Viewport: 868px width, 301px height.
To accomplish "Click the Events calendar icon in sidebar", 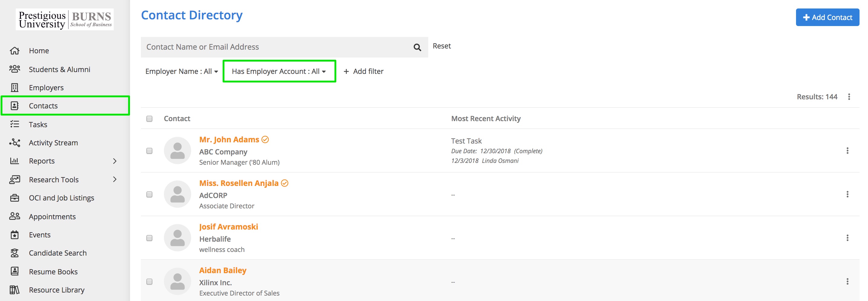I will point(15,235).
